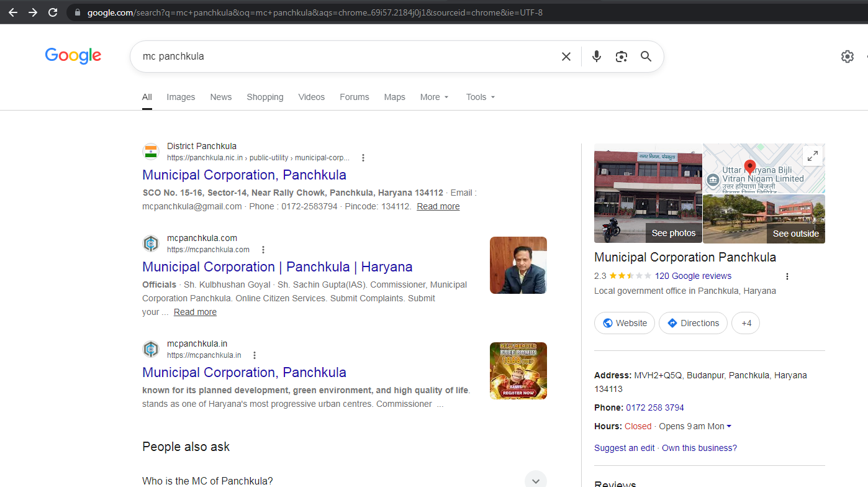This screenshot has height=487, width=868.
Task: Click the 'https://mcpanchkula.in' URL text
Action: (x=204, y=355)
